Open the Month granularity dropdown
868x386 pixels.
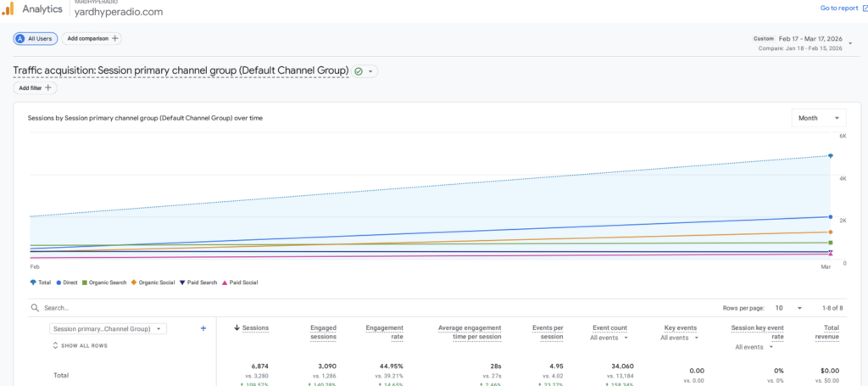tap(818, 118)
